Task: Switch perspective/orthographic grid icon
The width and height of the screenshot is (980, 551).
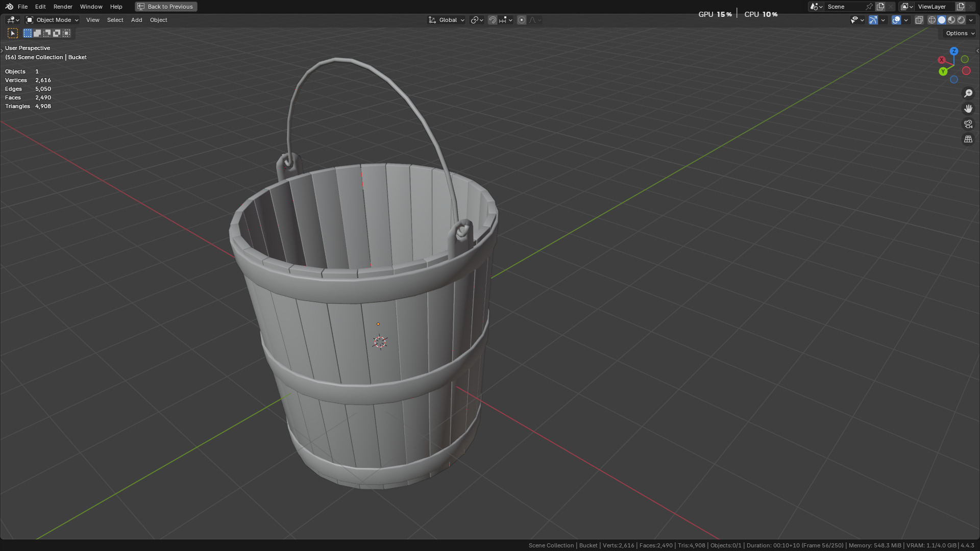Action: (x=968, y=139)
